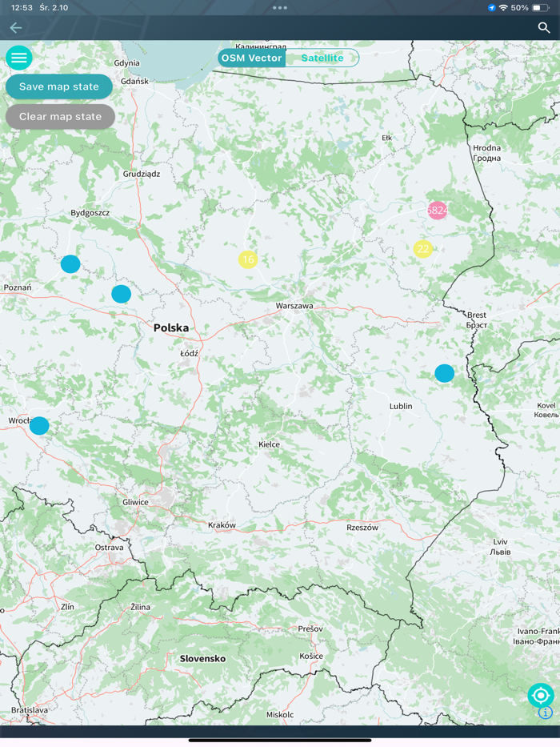Tap the 12:53 clock in status bar
560x747 pixels.
tap(22, 8)
